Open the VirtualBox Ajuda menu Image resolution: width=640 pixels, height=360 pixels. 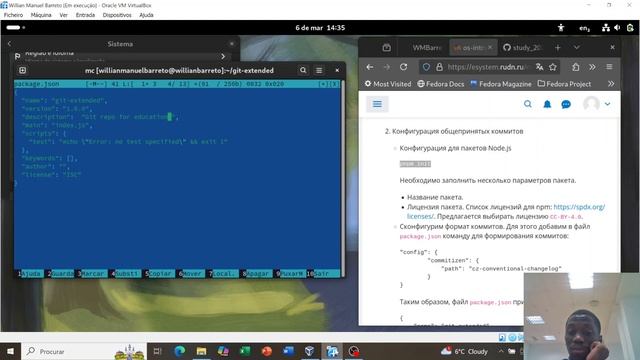[147, 15]
